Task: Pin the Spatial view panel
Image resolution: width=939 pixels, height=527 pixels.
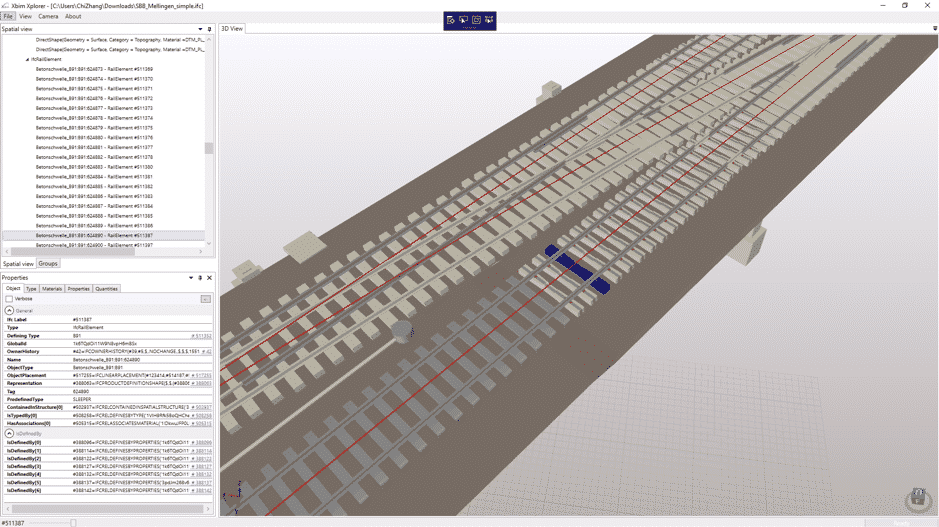Action: click(x=209, y=29)
